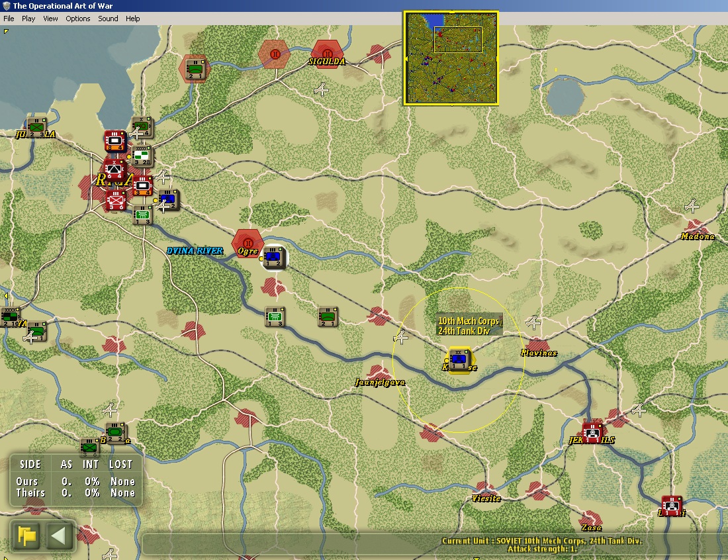Click the application icon in the title bar

[x=6, y=5]
